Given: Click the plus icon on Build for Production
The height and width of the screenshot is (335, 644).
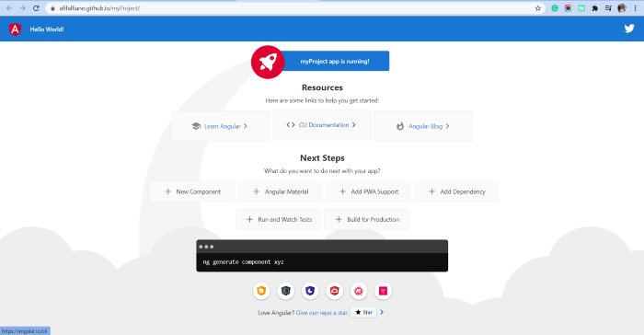Looking at the screenshot, I should (x=339, y=219).
